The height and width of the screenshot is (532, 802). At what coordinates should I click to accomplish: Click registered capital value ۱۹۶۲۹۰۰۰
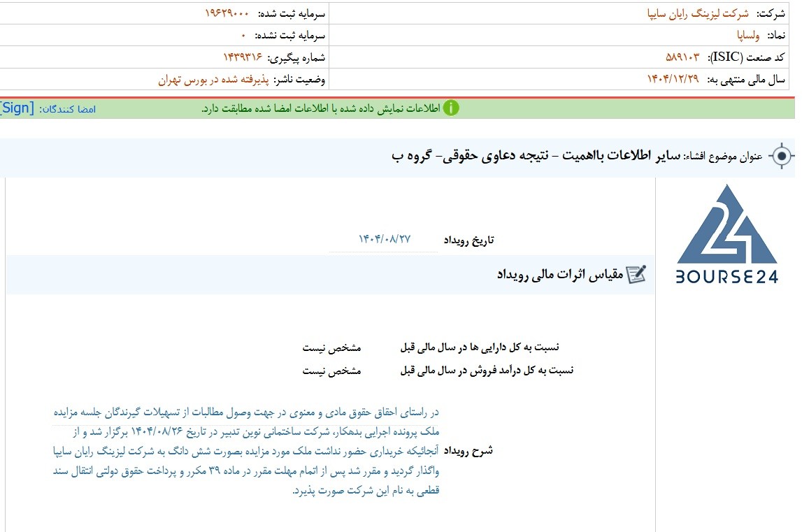(x=227, y=13)
